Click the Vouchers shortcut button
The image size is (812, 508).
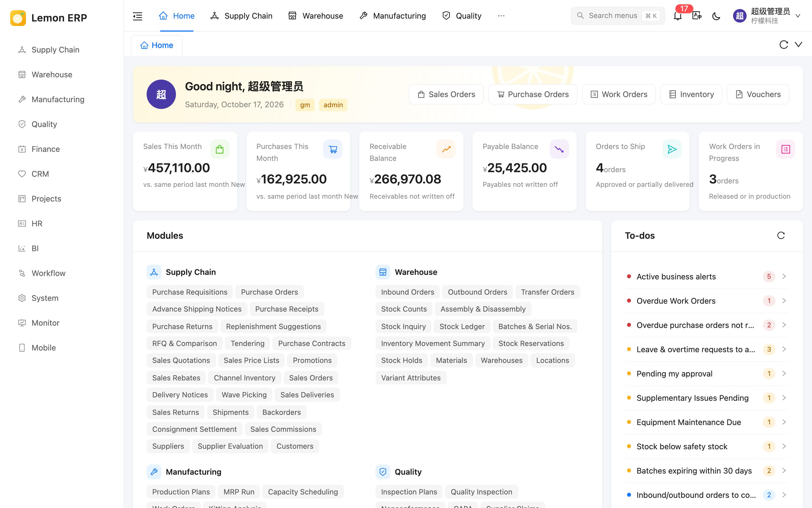[758, 95]
